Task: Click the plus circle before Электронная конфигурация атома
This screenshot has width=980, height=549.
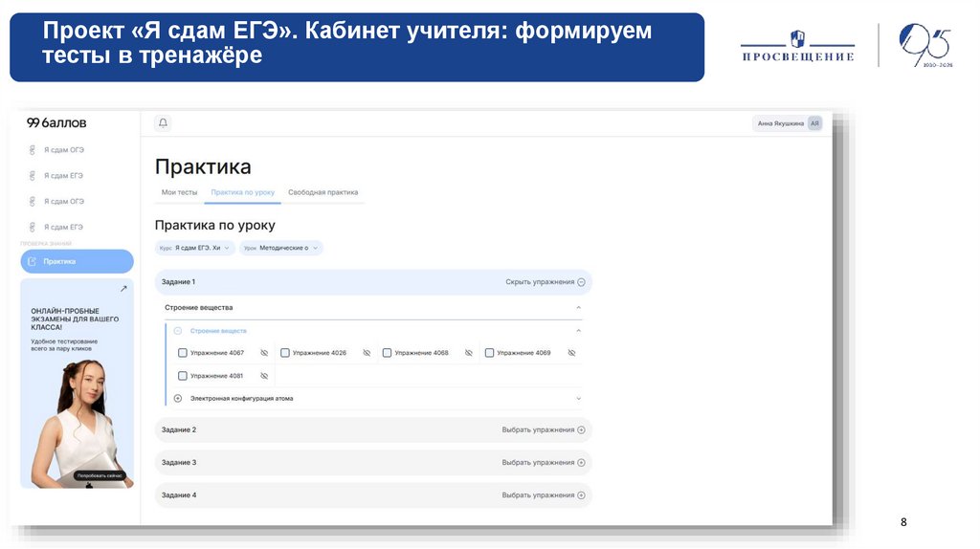Action: tap(177, 399)
